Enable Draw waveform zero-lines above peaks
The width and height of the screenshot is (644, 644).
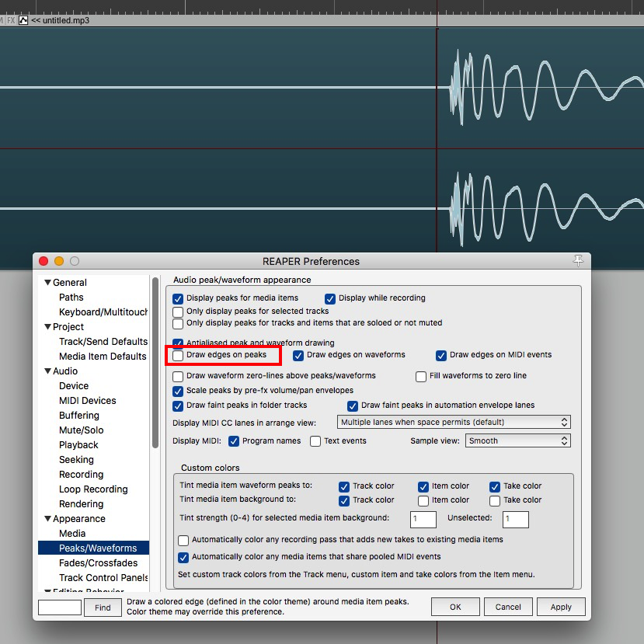pos(178,376)
